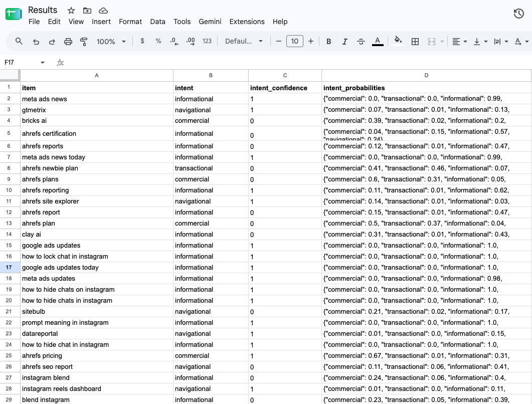The height and width of the screenshot is (404, 532).
Task: Decrease font size with minus
Action: point(279,42)
